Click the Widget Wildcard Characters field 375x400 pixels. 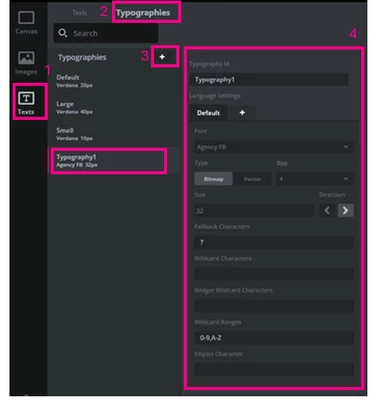pyautogui.click(x=274, y=306)
